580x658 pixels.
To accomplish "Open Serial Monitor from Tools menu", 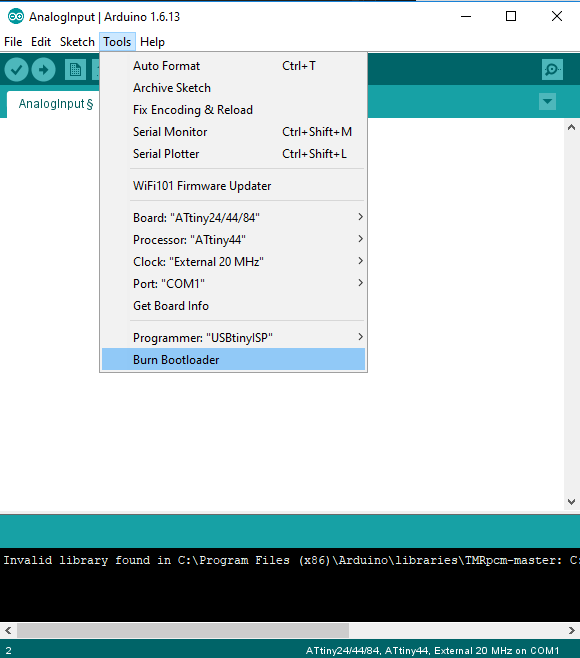I will coord(233,132).
